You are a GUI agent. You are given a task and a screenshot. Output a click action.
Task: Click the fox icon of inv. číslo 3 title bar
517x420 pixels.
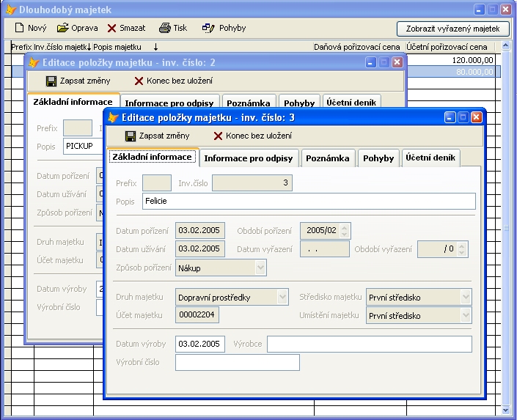coord(114,117)
